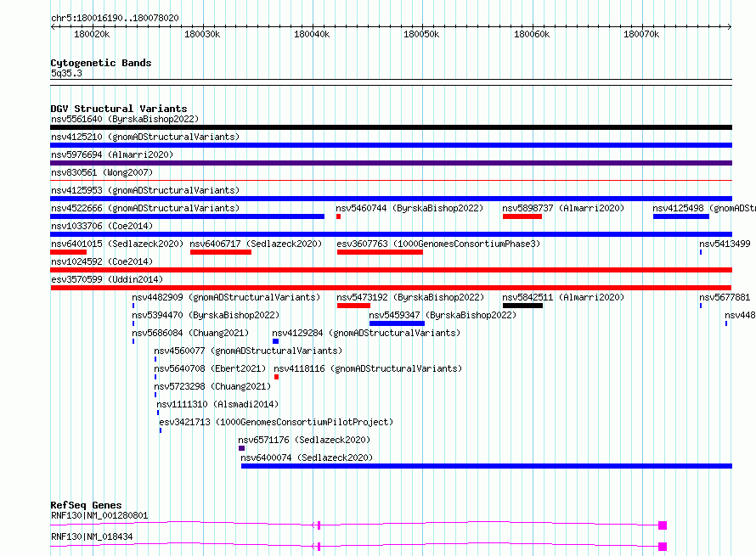Click the large magenta exon of RNF130|NM_001280801
Screen dimensions: 756x556
tap(663, 525)
